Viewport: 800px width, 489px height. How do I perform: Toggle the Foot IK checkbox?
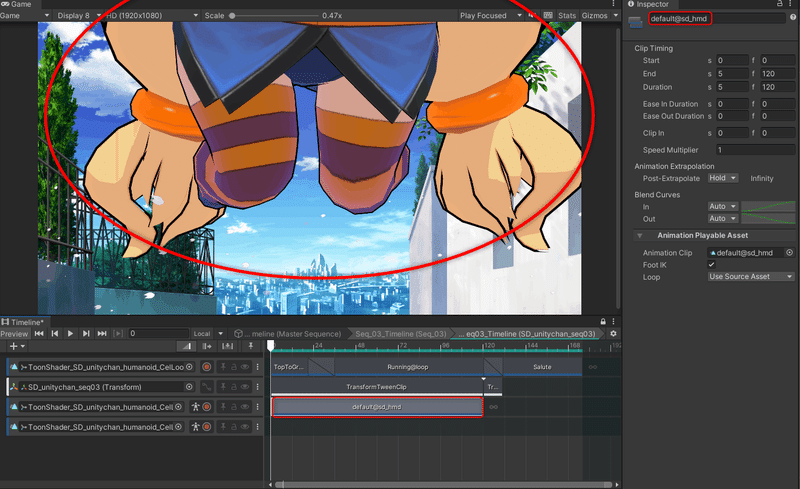[x=711, y=264]
